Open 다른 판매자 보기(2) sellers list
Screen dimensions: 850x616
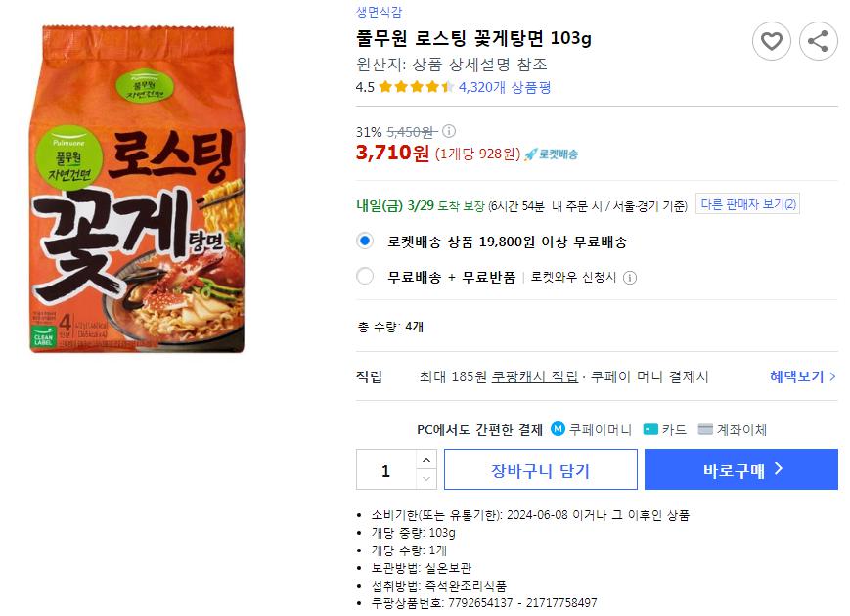[748, 204]
